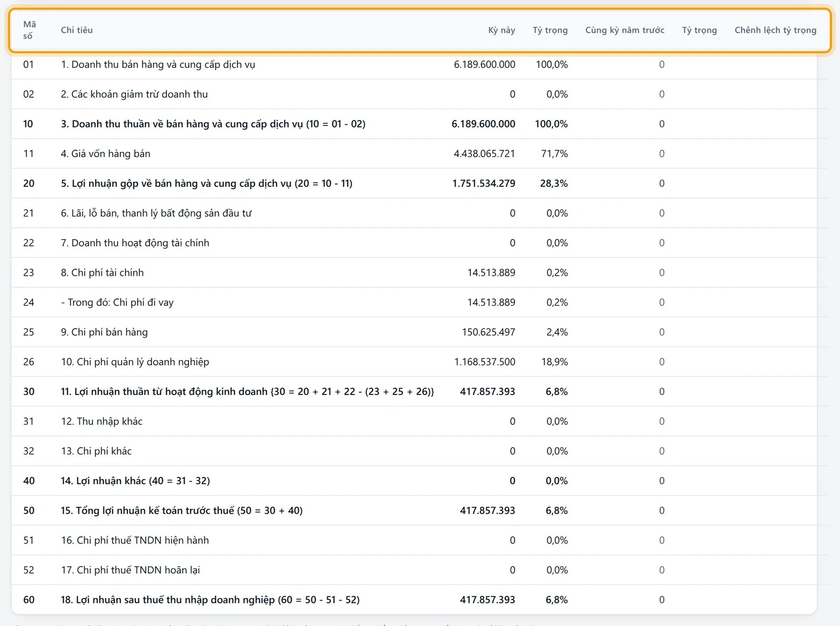This screenshot has height=626, width=840.
Task: Click the 'Chênh lệch tỷ trọng' column header
Action: click(775, 30)
